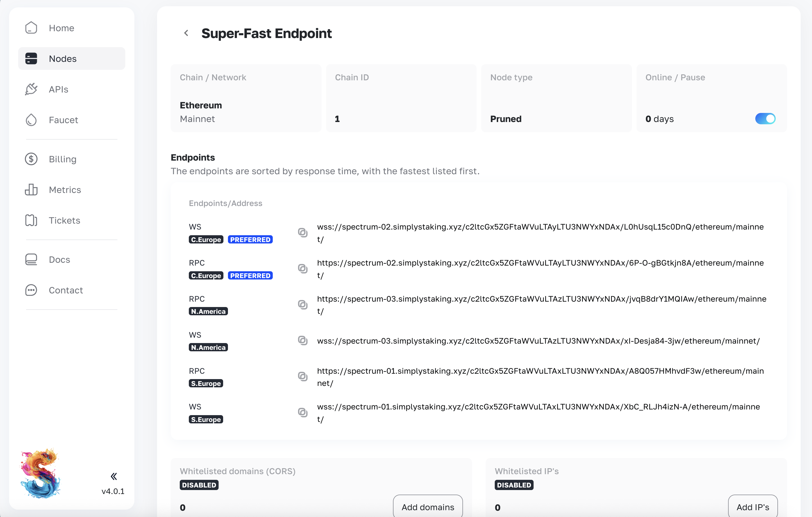This screenshot has width=812, height=517.
Task: Click the APIs plug icon
Action: [31, 89]
